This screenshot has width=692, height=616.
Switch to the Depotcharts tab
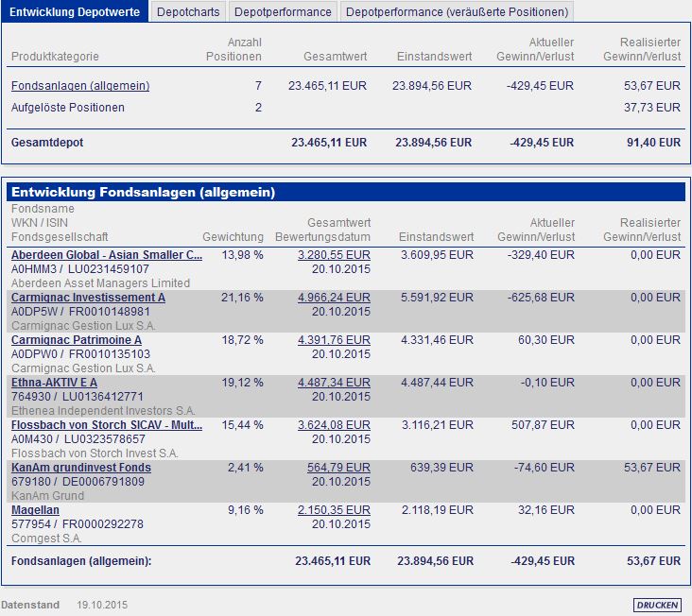[188, 12]
